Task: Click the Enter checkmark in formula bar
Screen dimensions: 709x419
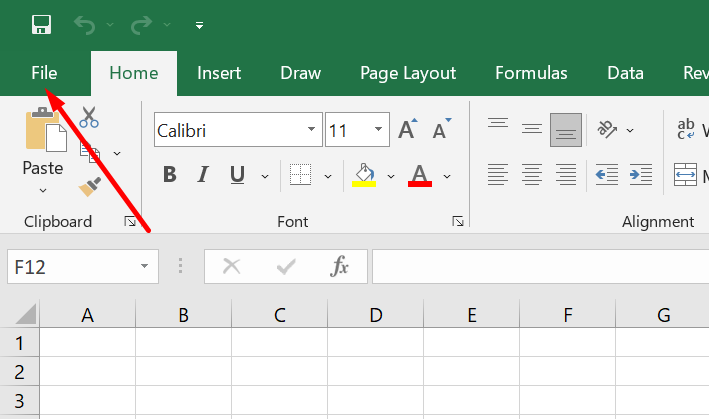Action: 286,267
